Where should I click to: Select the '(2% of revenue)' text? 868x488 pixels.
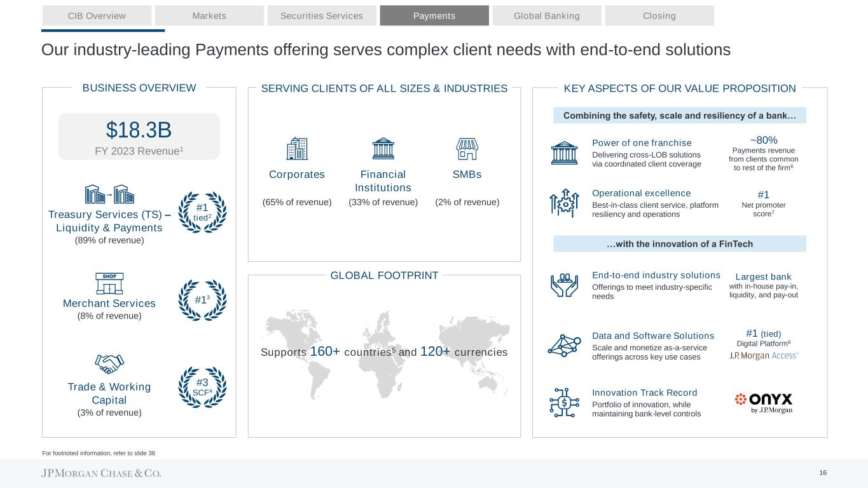pos(467,202)
